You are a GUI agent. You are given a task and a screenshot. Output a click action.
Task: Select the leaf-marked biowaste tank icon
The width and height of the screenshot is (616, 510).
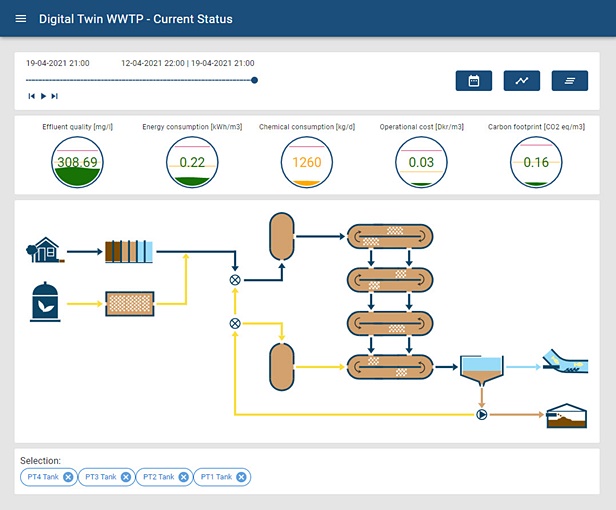point(45,302)
